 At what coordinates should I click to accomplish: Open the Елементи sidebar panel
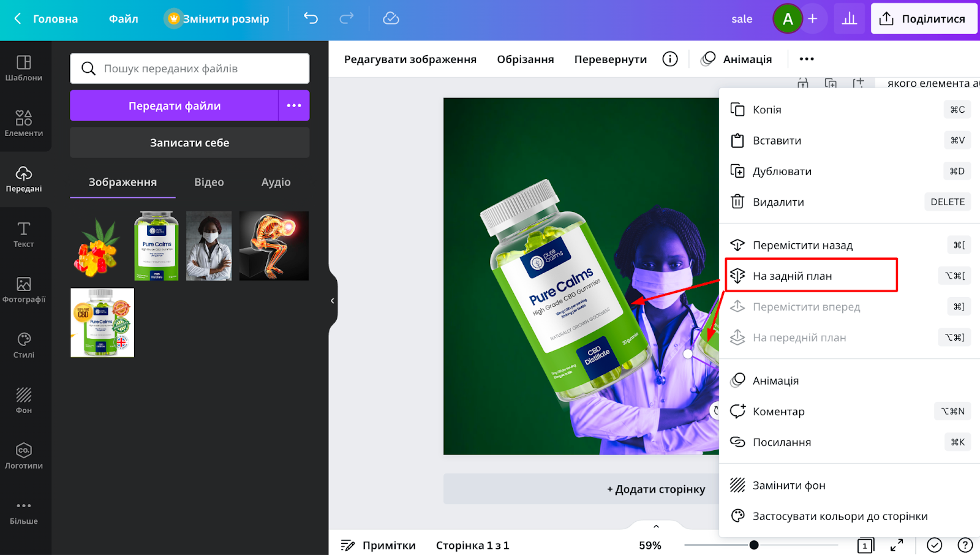coord(24,123)
